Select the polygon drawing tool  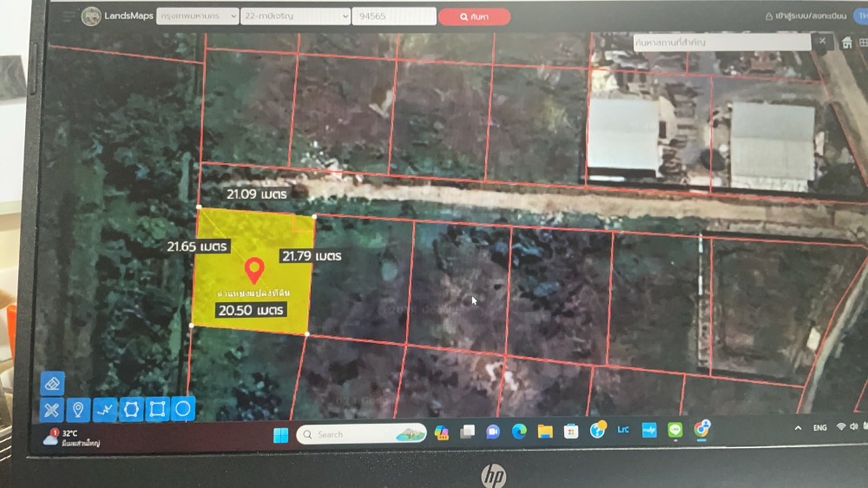(131, 409)
